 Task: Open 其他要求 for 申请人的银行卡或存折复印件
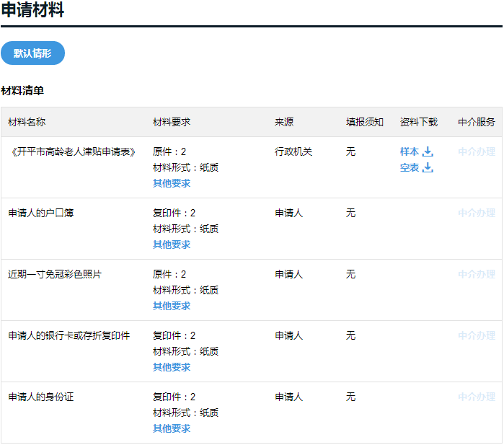pyautogui.click(x=172, y=367)
